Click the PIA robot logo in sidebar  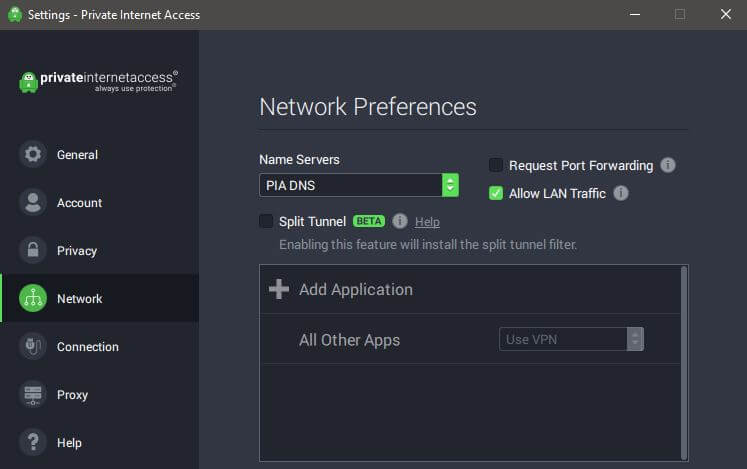click(29, 82)
